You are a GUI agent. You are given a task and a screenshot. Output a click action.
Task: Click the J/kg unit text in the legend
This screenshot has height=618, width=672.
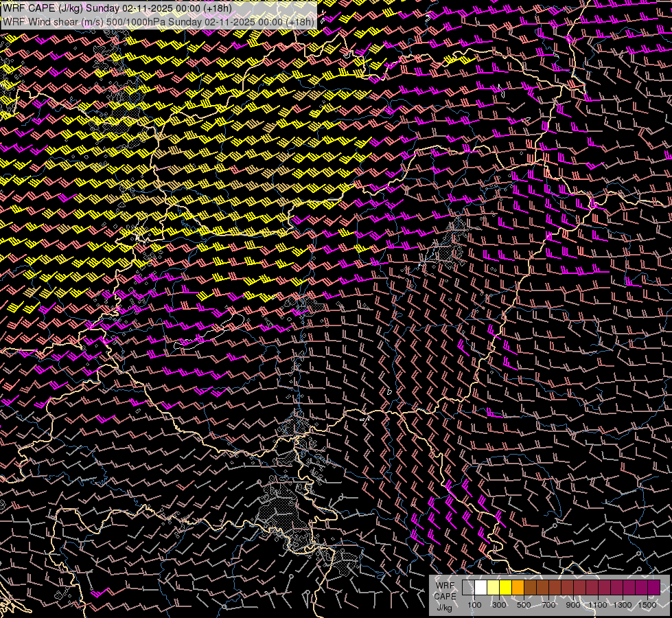click(x=445, y=606)
